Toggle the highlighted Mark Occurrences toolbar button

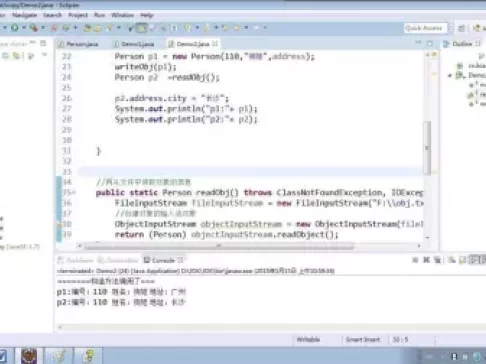142,28
